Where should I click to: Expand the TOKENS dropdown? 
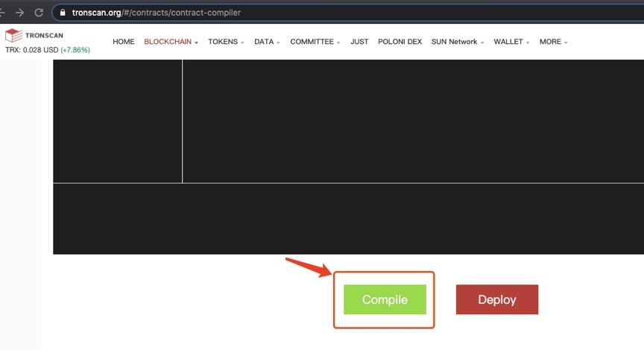[226, 42]
